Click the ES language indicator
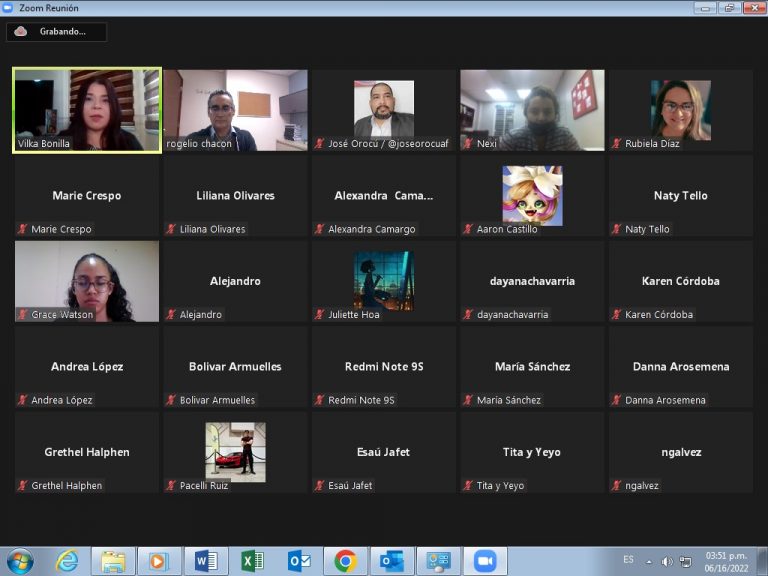The height and width of the screenshot is (576, 768). tap(628, 559)
